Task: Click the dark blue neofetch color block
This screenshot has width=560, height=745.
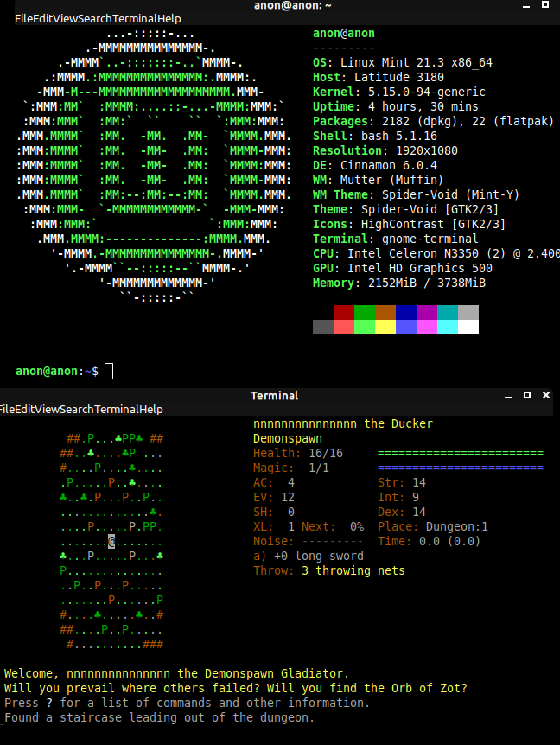Action: click(x=406, y=312)
